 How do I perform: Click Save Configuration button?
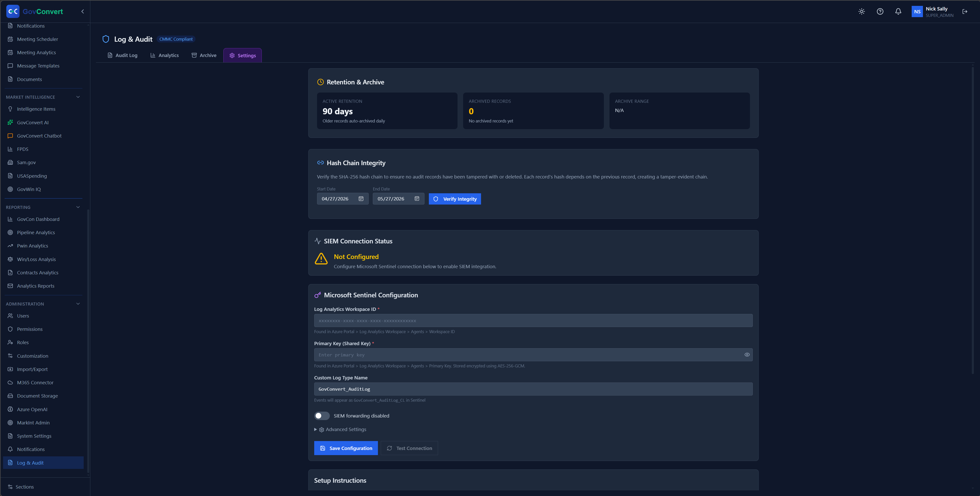pos(346,448)
